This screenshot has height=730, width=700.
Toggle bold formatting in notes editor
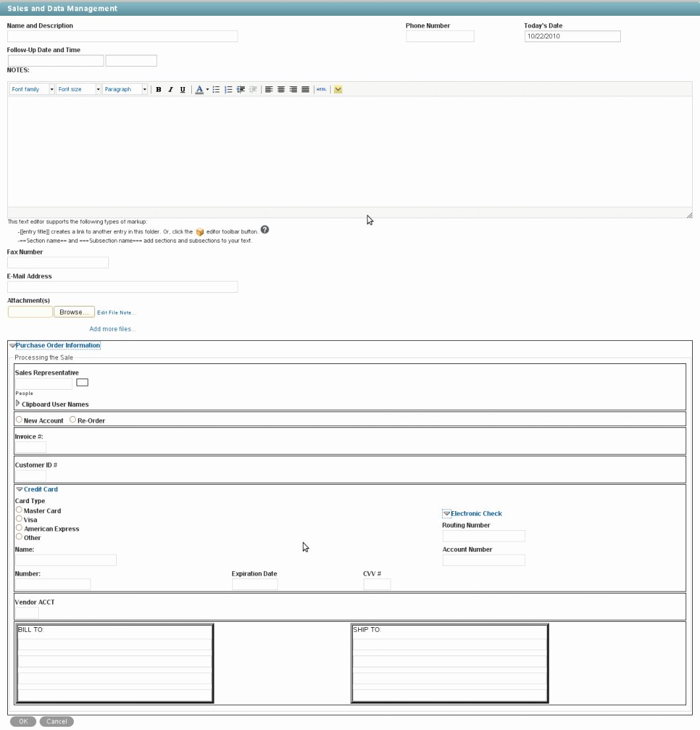(x=158, y=90)
